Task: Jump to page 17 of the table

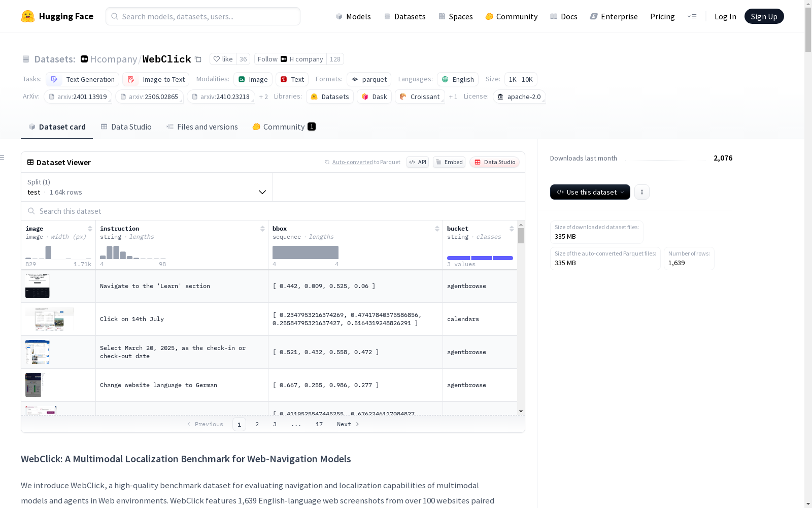Action: 319,424
